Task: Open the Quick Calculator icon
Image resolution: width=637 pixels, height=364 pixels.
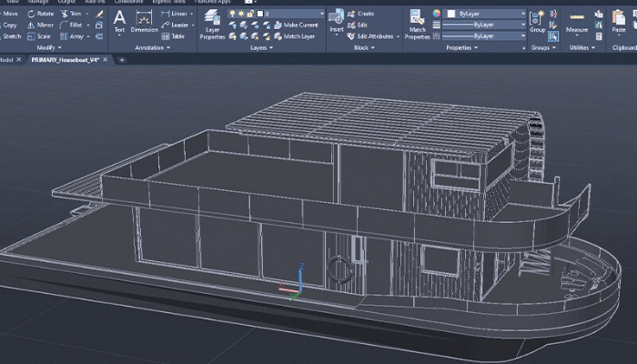Action: pos(599,36)
